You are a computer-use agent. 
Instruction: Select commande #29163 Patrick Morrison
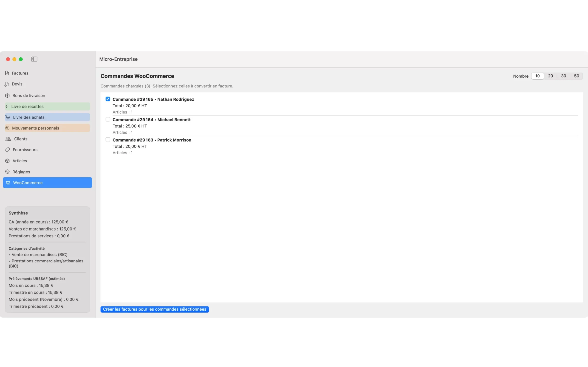(x=108, y=139)
